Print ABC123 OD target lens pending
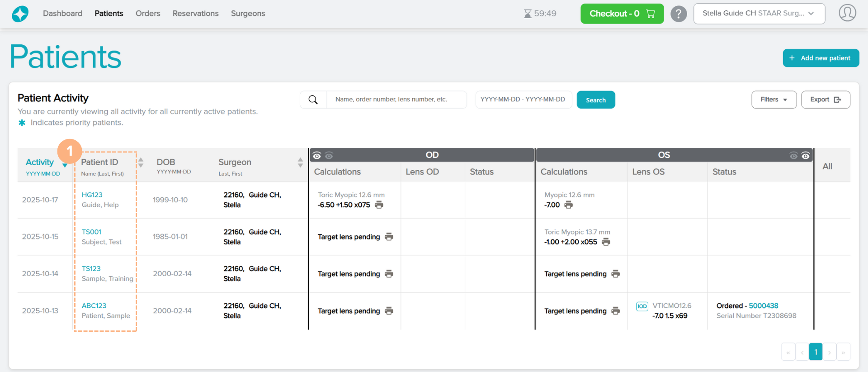This screenshot has width=868, height=372. pyautogui.click(x=389, y=311)
